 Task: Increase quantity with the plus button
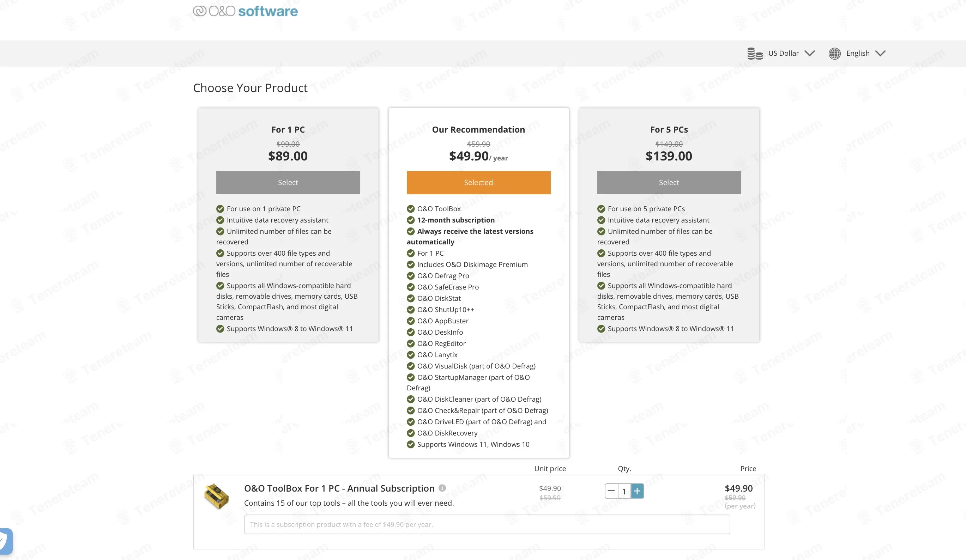[x=637, y=491]
